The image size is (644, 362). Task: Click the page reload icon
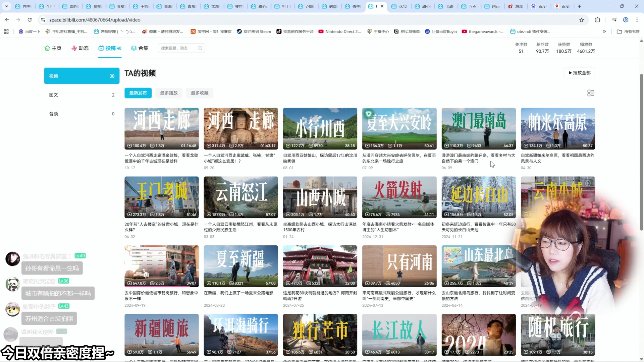point(30,20)
